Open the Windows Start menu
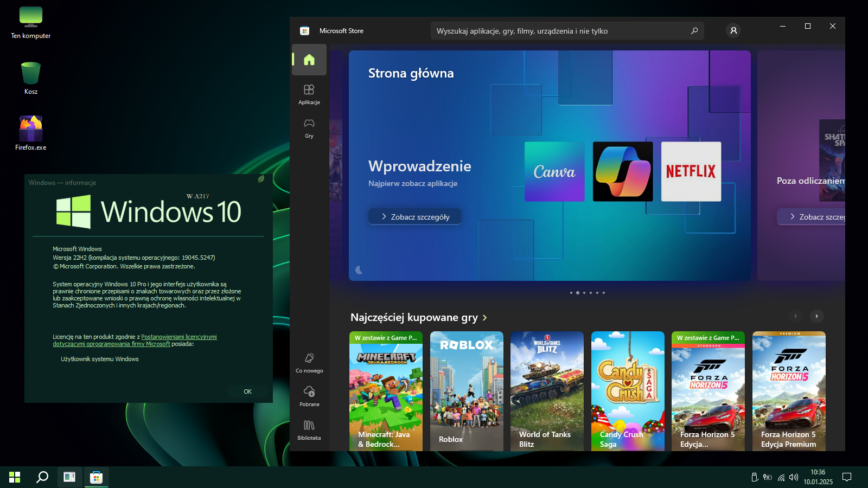Screen dimensions: 868x488 (x=15, y=477)
